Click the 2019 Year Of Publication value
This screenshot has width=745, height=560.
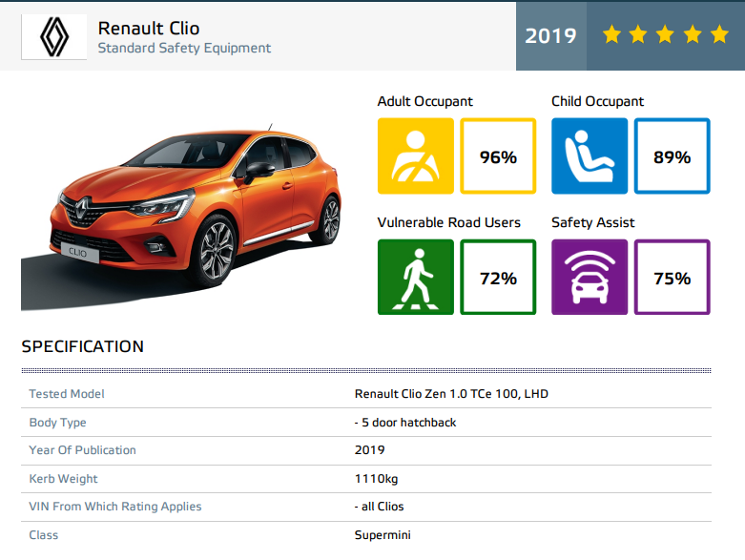tap(370, 449)
